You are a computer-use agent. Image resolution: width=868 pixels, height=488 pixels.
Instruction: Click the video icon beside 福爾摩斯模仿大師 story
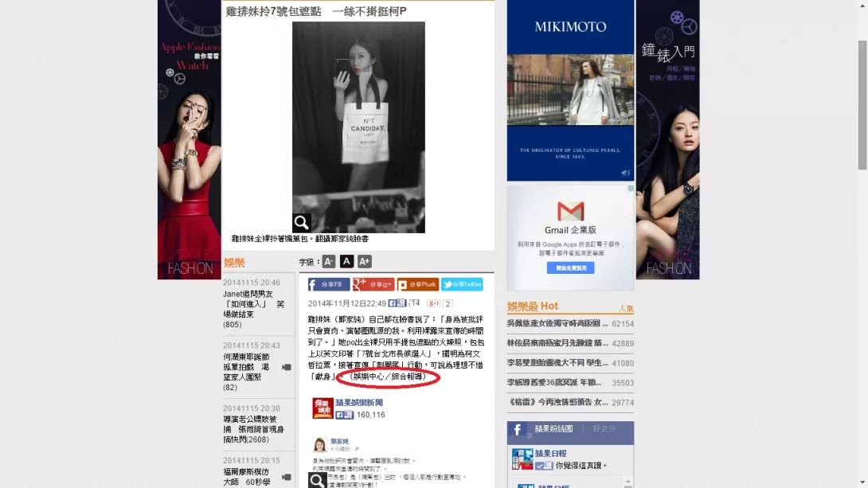click(x=286, y=477)
